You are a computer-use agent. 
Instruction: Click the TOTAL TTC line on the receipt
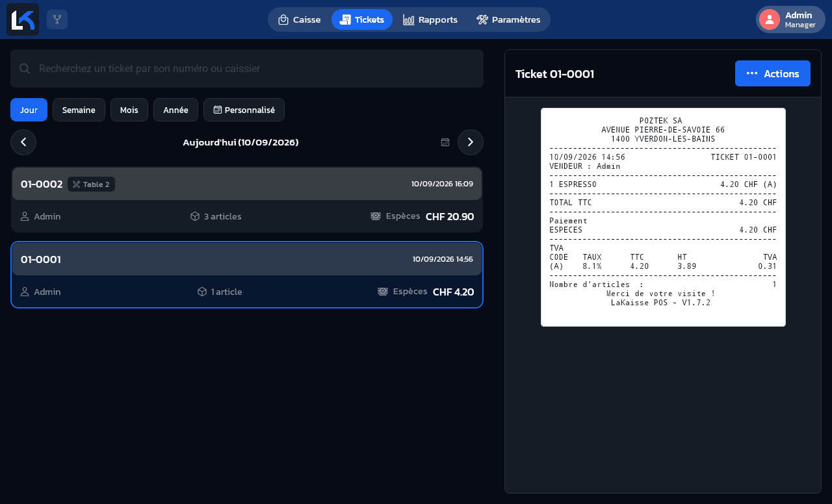663,203
